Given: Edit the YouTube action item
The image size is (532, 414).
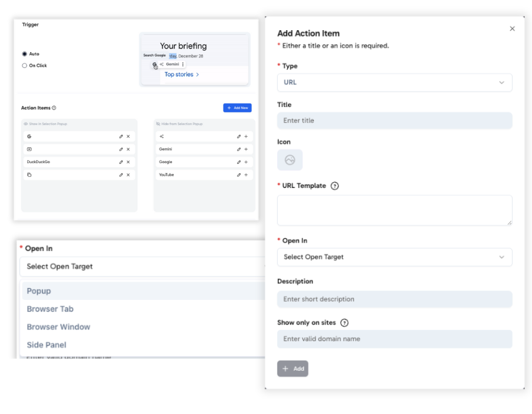Looking at the screenshot, I should pyautogui.click(x=239, y=175).
